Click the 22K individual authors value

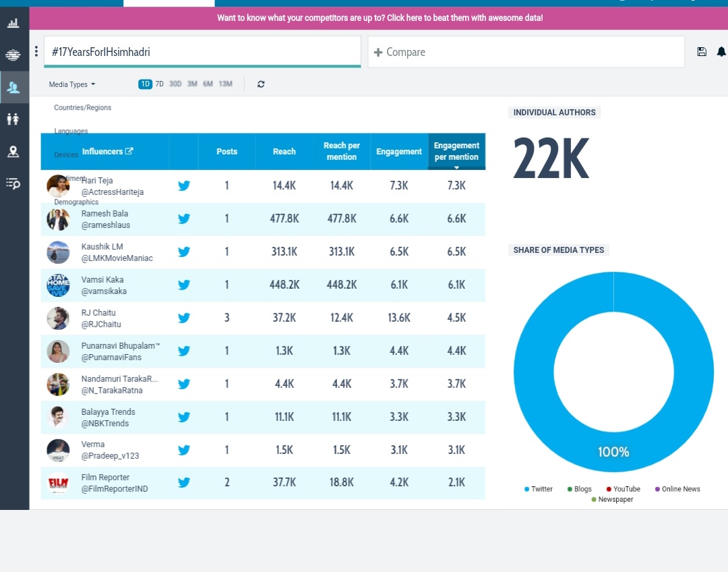551,158
